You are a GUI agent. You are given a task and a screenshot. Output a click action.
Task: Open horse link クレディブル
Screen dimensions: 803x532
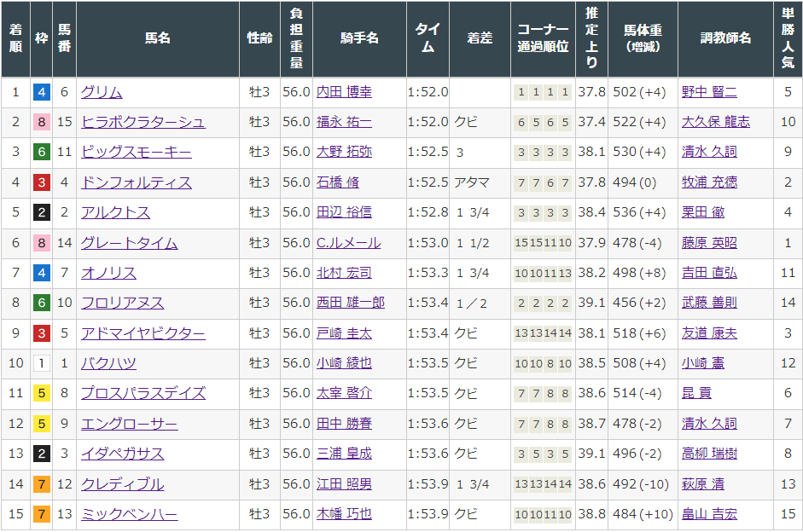[122, 484]
